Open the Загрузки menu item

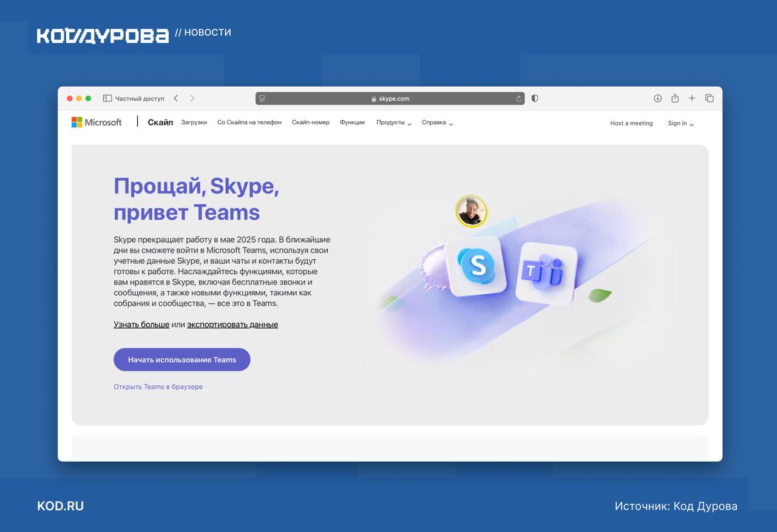coord(194,123)
